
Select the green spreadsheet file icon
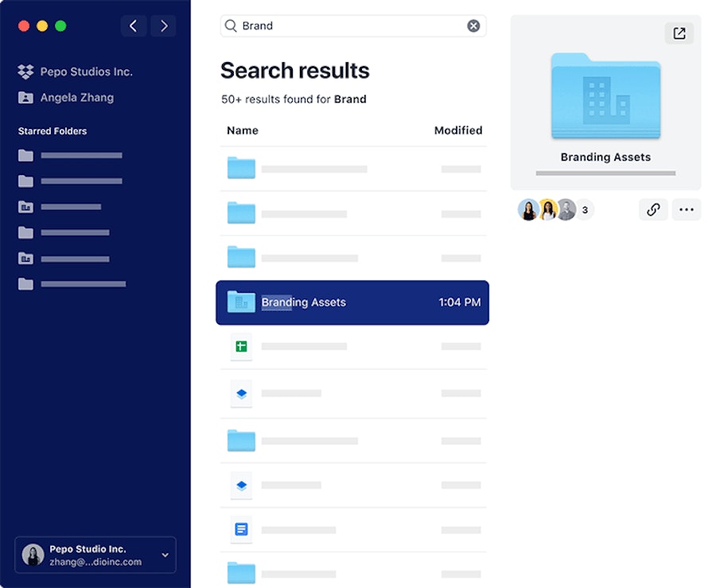(242, 346)
